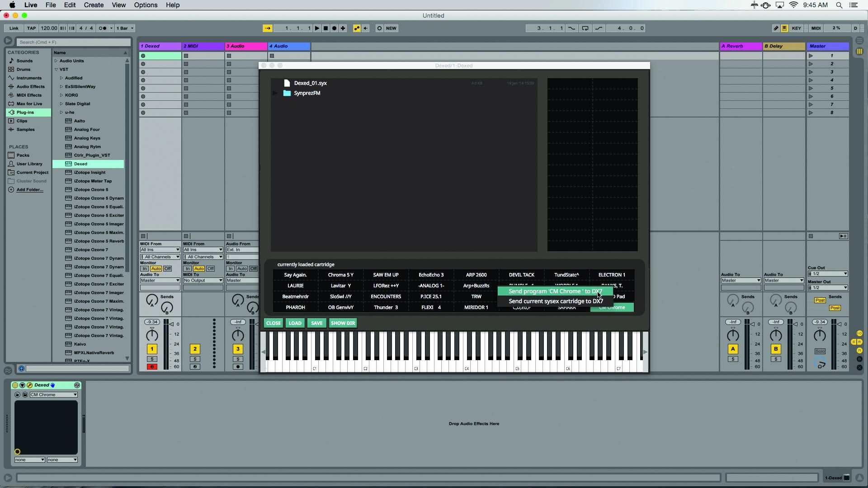Choose Send program 'CM Chrome' to DX7
Image resolution: width=868 pixels, height=488 pixels.
(x=555, y=291)
